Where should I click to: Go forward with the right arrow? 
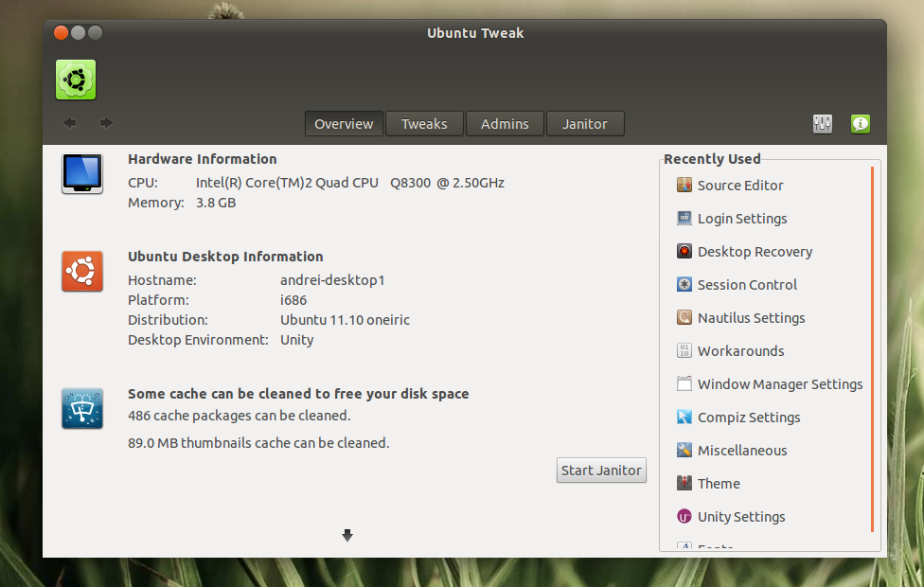[x=106, y=123]
